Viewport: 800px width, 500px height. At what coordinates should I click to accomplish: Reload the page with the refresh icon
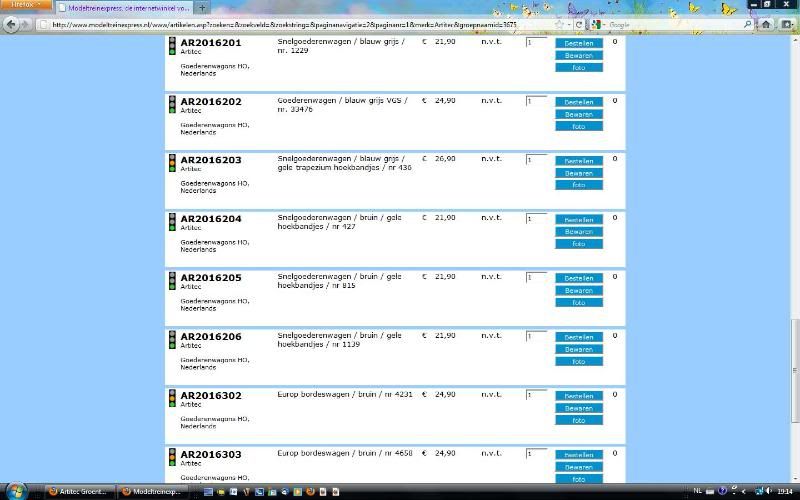(x=579, y=24)
